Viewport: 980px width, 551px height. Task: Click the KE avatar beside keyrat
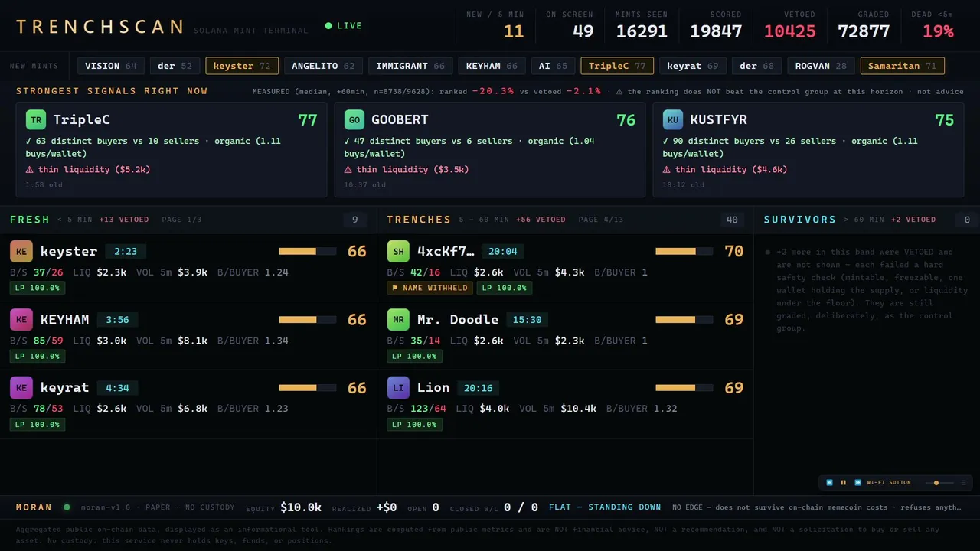21,387
